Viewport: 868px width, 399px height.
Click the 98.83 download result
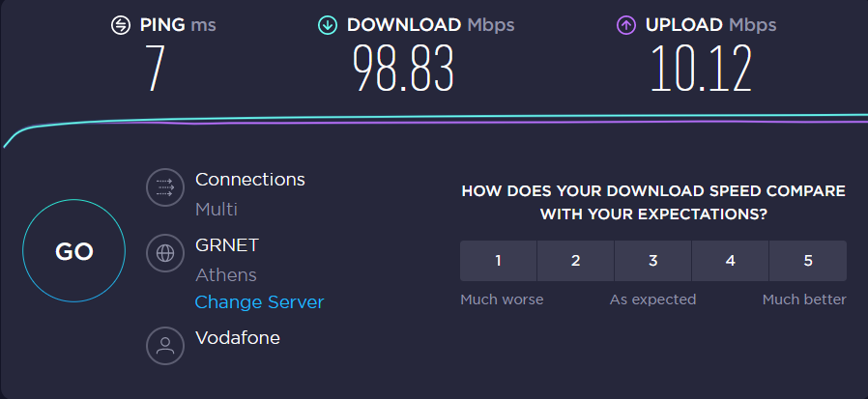pos(404,69)
